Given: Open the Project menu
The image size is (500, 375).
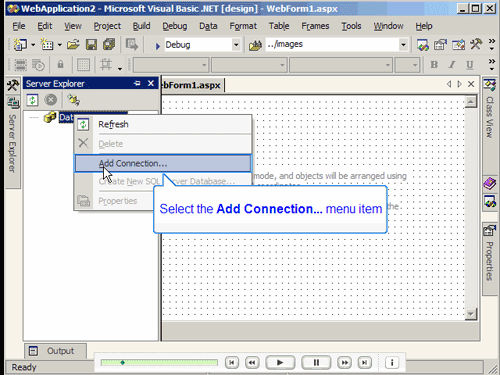Looking at the screenshot, I should tap(107, 26).
